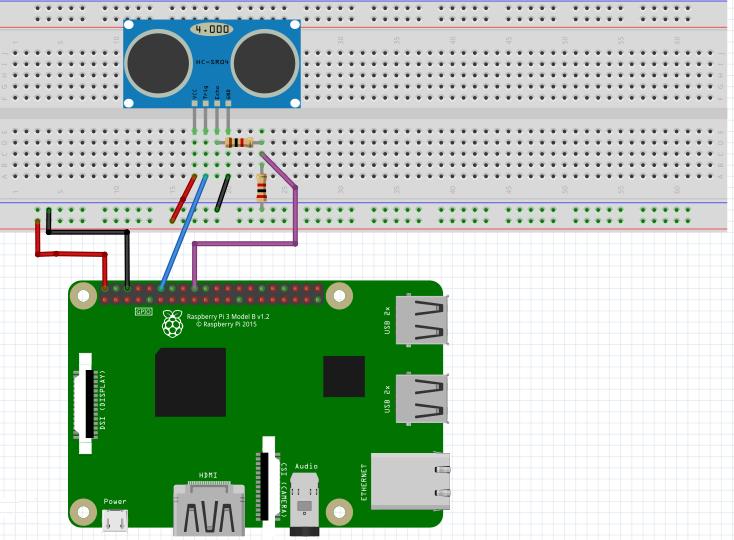Screen dimensions: 734x540
Task: Select the horizontal resistor on the breadboard
Action: (x=239, y=142)
